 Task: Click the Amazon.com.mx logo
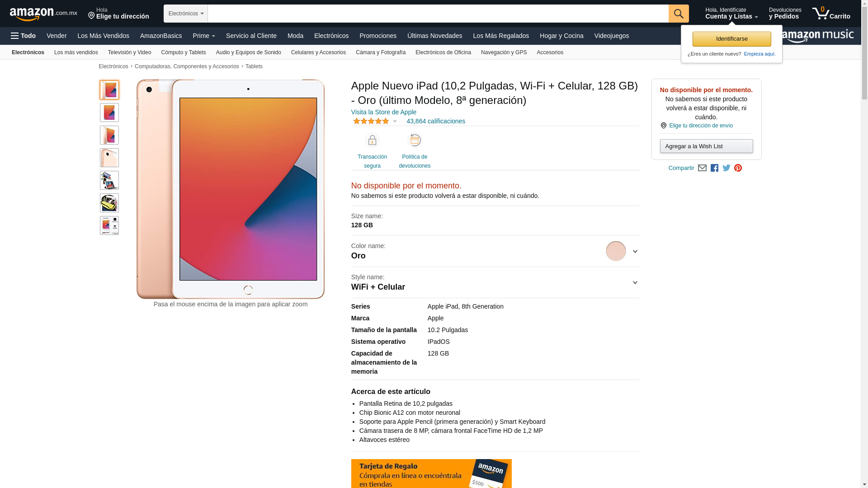pos(43,14)
